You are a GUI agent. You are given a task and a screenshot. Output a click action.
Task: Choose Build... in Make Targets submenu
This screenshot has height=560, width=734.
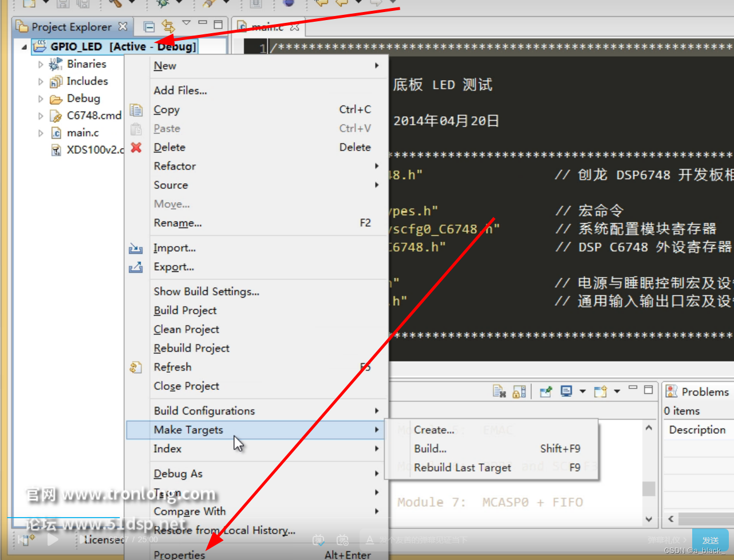click(x=492, y=448)
